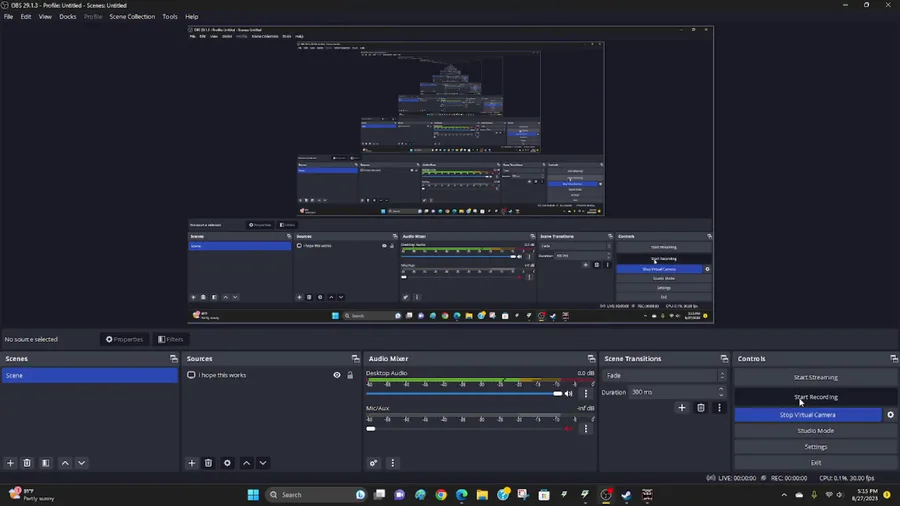Toggle lock on 'I hope this works' source
900x506 pixels.
pos(350,375)
